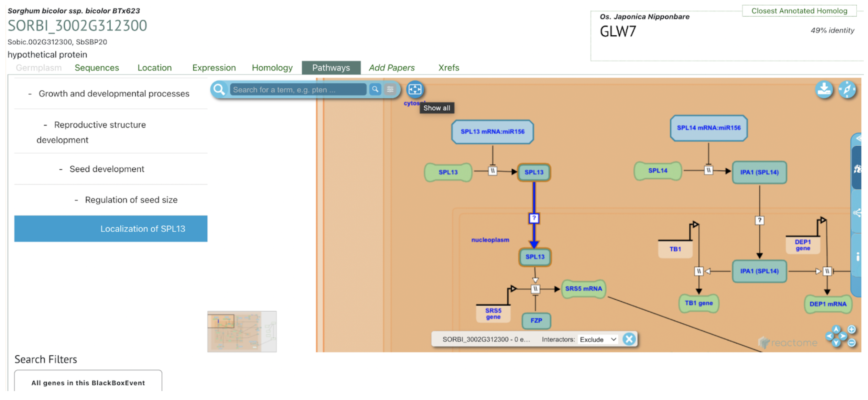Screen dimensions: 868x400
Task: Open the Xrefs tab
Action: click(x=448, y=68)
